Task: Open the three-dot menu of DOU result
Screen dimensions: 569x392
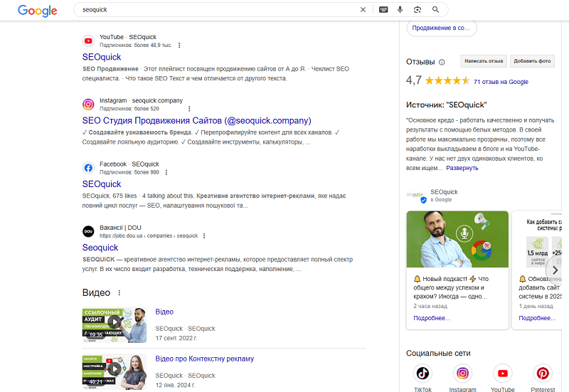Action: [x=204, y=236]
